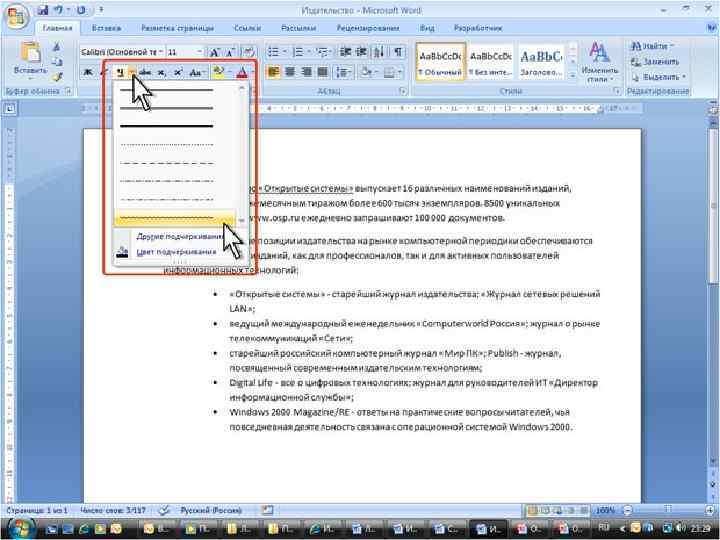This screenshot has width=720, height=540.
Task: Click the red font color button
Action: tap(242, 72)
